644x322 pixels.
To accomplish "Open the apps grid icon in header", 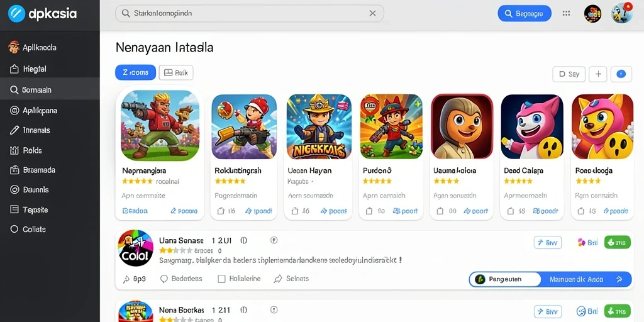I will pos(567,14).
